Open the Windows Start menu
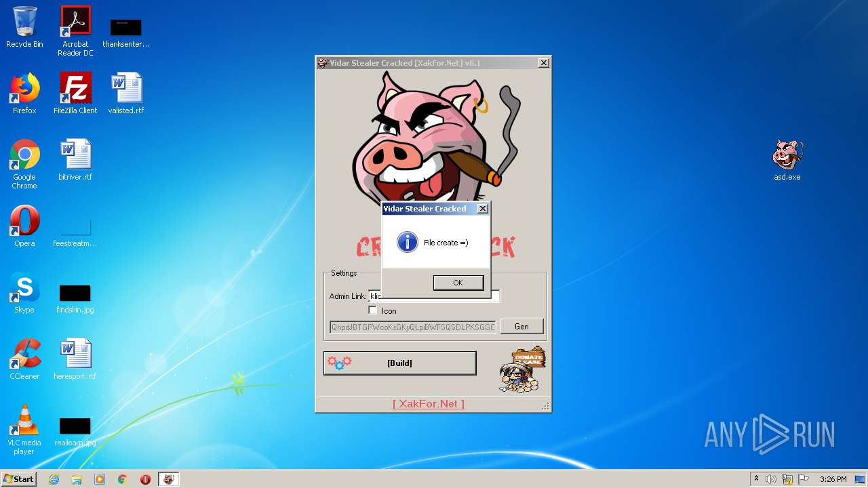Screen dimensions: 868x488 (19, 479)
